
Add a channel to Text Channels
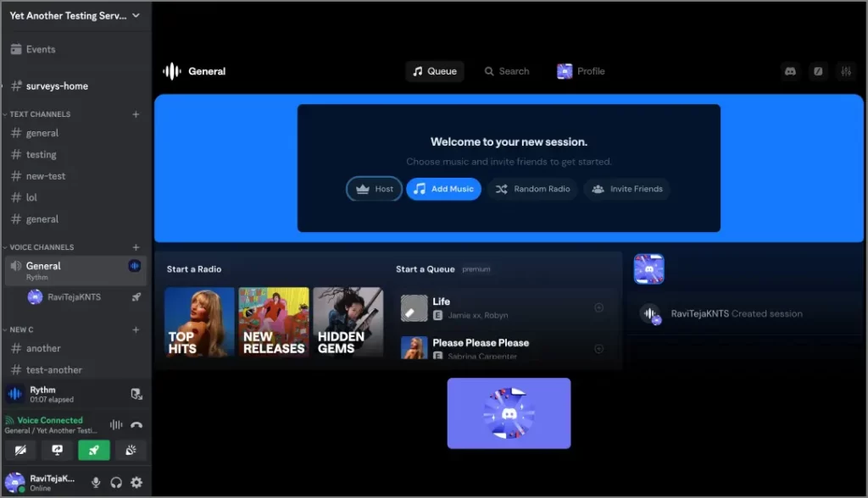136,114
